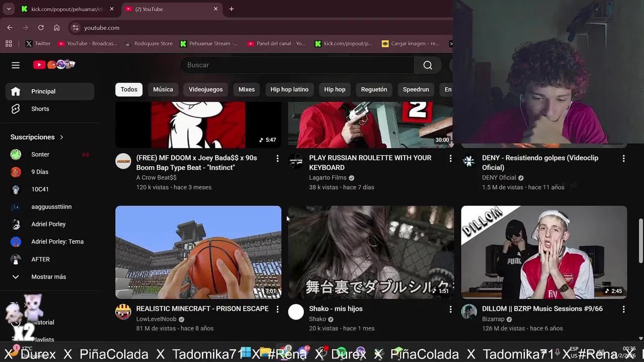The image size is (644, 362).
Task: Open options for Play Russian Roulette video
Action: [x=450, y=158]
